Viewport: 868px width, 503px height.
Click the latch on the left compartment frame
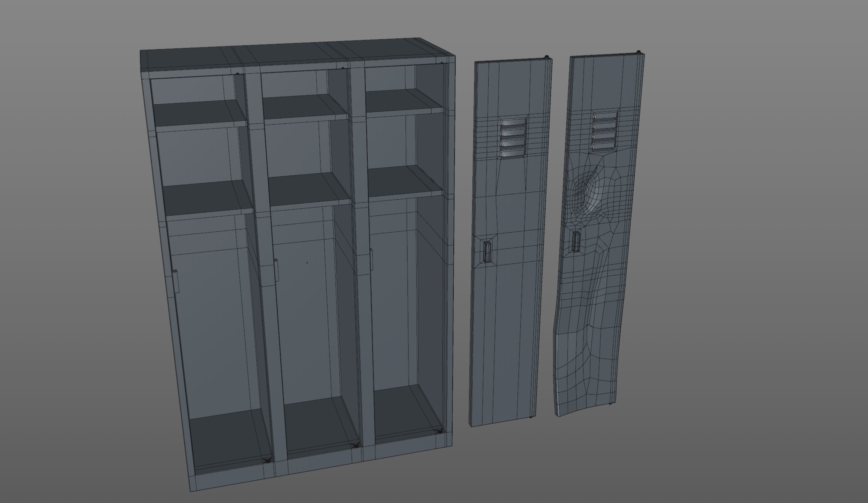176,281
